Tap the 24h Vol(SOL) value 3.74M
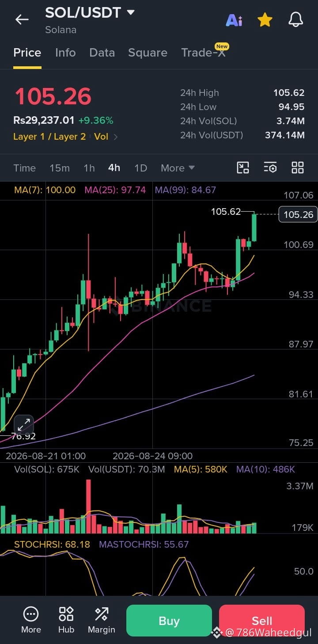The width and height of the screenshot is (318, 644). 291,121
